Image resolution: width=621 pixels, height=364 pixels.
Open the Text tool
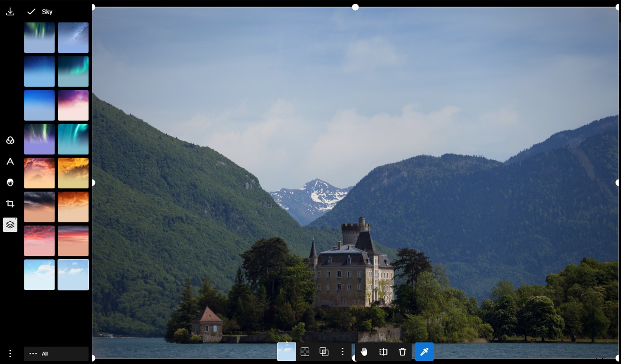pos(10,162)
